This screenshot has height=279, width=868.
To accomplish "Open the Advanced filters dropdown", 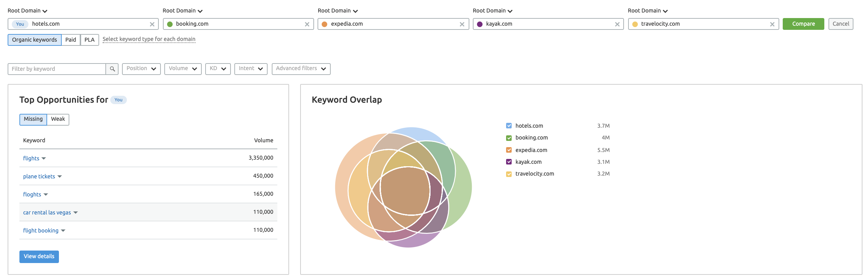I will (301, 69).
